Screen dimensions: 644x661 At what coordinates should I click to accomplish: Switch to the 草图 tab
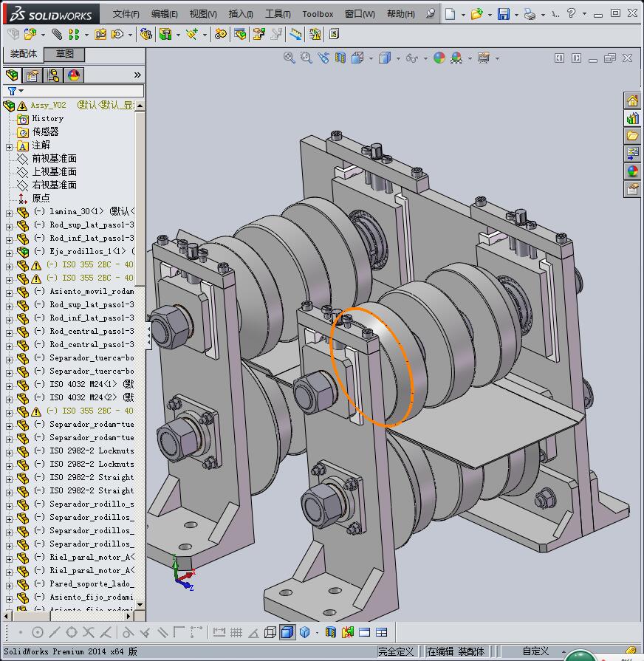coord(64,54)
